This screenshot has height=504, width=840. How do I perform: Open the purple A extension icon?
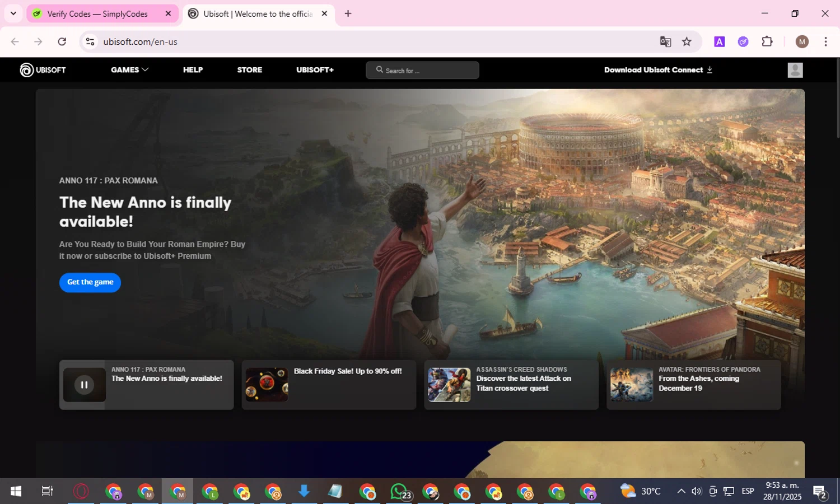coord(720,42)
